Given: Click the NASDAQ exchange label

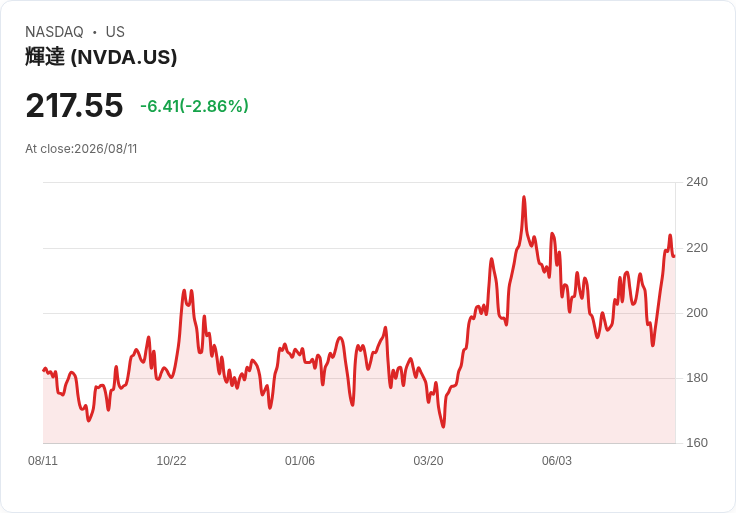Looking at the screenshot, I should 54,32.
